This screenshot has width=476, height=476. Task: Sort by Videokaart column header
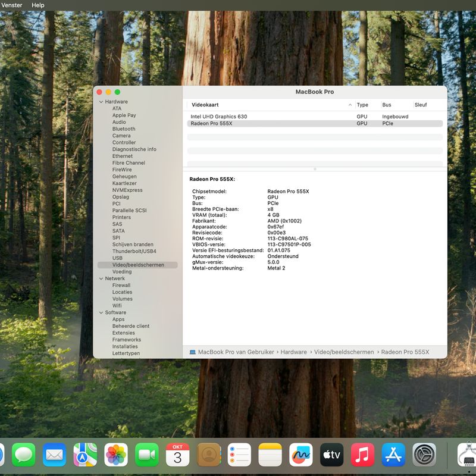[205, 105]
